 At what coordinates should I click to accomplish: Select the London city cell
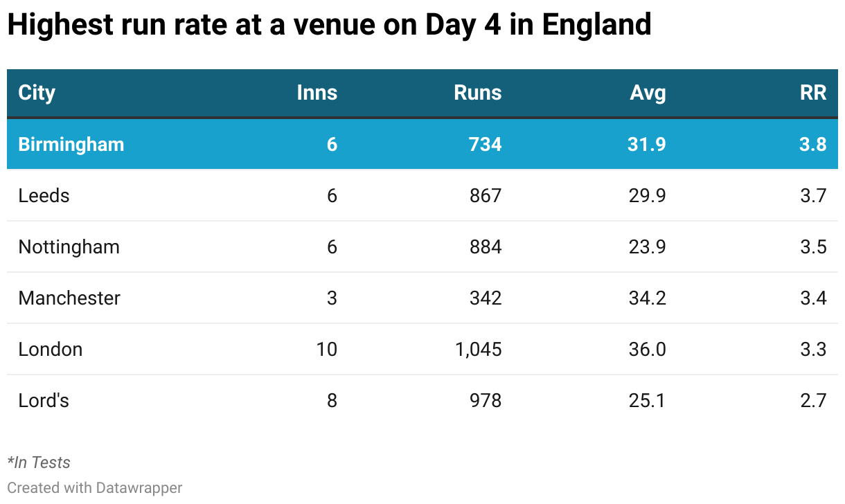tap(51, 349)
